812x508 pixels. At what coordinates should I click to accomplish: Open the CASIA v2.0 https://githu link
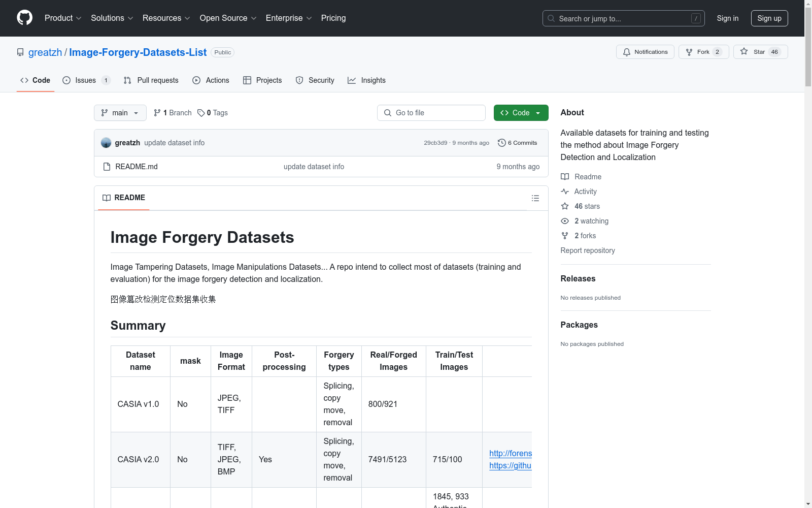click(x=511, y=465)
